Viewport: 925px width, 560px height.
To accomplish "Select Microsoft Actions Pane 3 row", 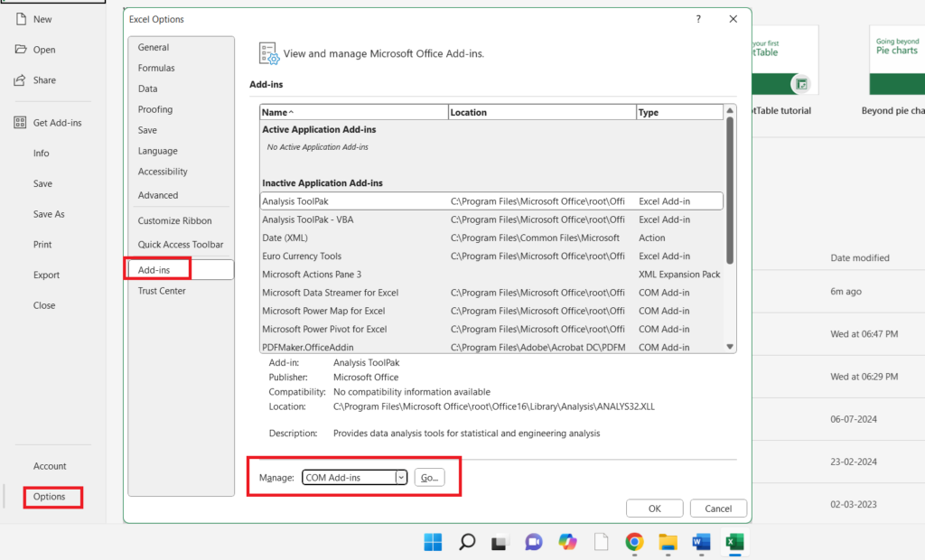I will tap(491, 275).
